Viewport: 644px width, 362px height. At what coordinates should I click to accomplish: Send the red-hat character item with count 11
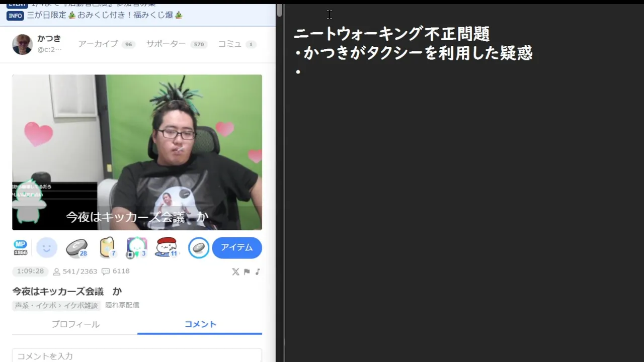point(167,248)
